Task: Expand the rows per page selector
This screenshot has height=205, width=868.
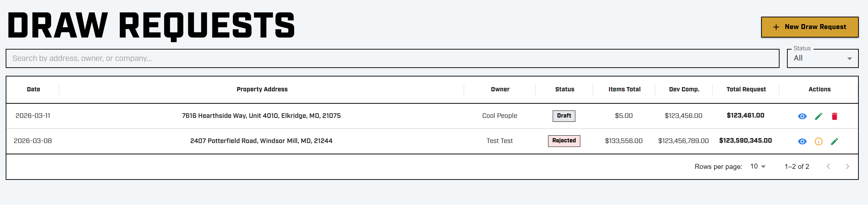Action: [758, 166]
